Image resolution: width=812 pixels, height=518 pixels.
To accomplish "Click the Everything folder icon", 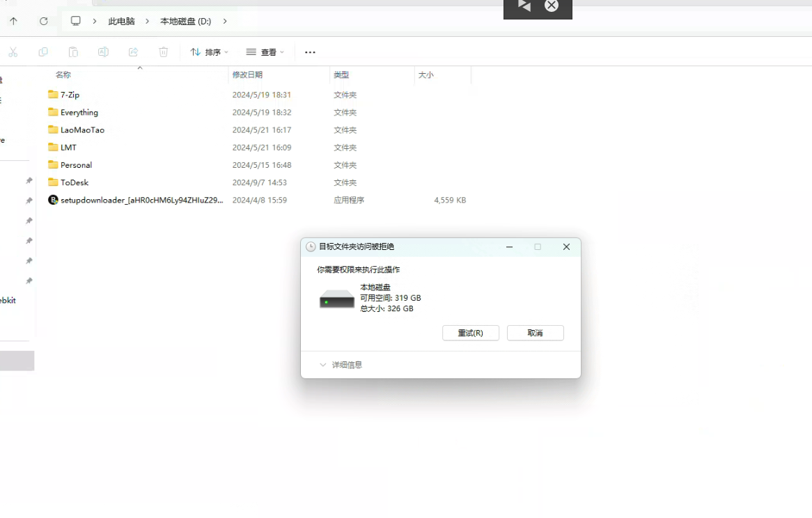I will click(x=53, y=112).
